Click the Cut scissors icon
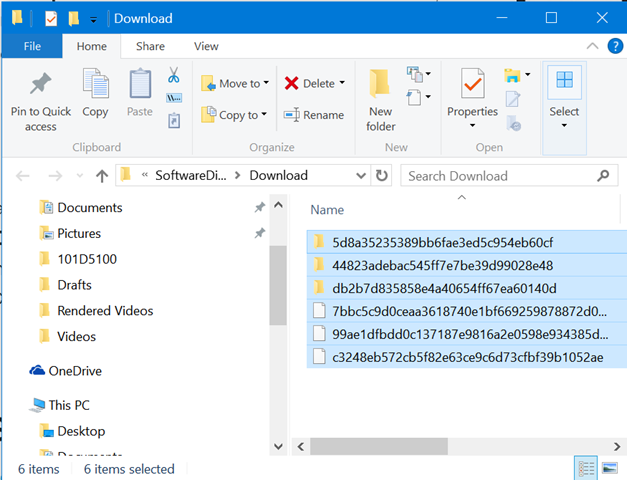627x480 pixels. tap(174, 75)
